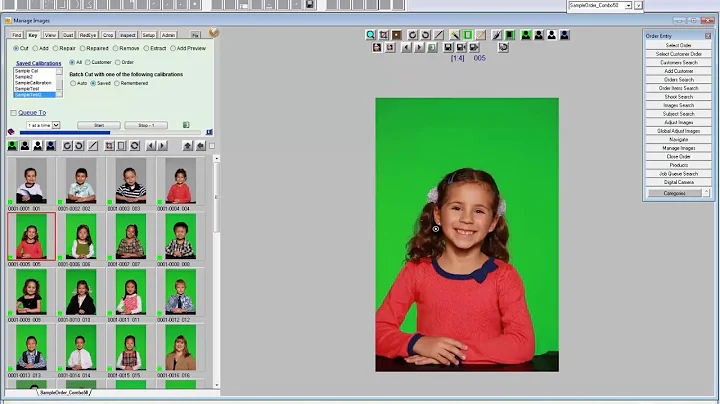Expand the Categories dropdown in Order Entry

click(707, 193)
